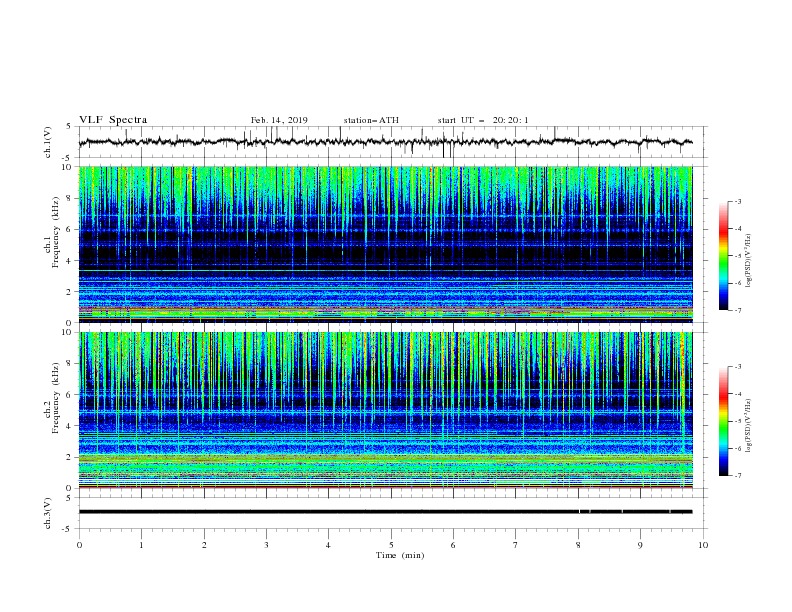Click the ch.1 "Frequency (kHz)" axis label
792x612 pixels.
coord(56,233)
